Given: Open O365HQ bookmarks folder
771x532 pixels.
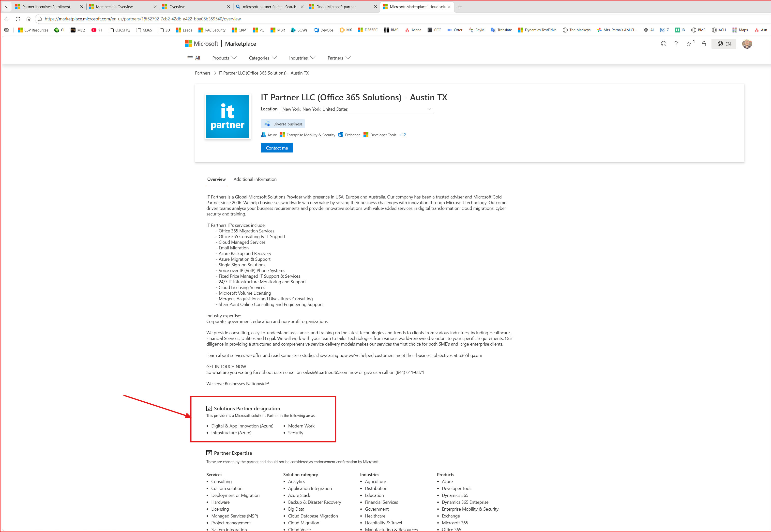Looking at the screenshot, I should coord(119,30).
